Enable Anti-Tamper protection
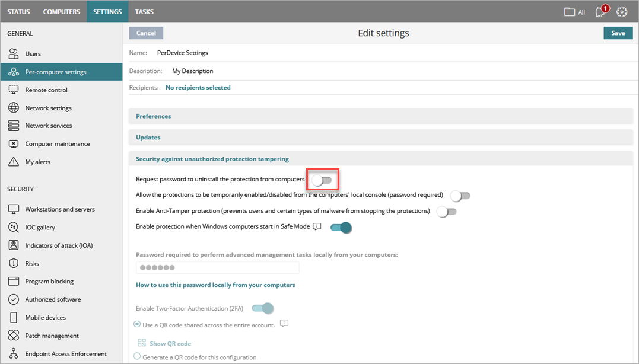Image resolution: width=639 pixels, height=364 pixels. [447, 210]
